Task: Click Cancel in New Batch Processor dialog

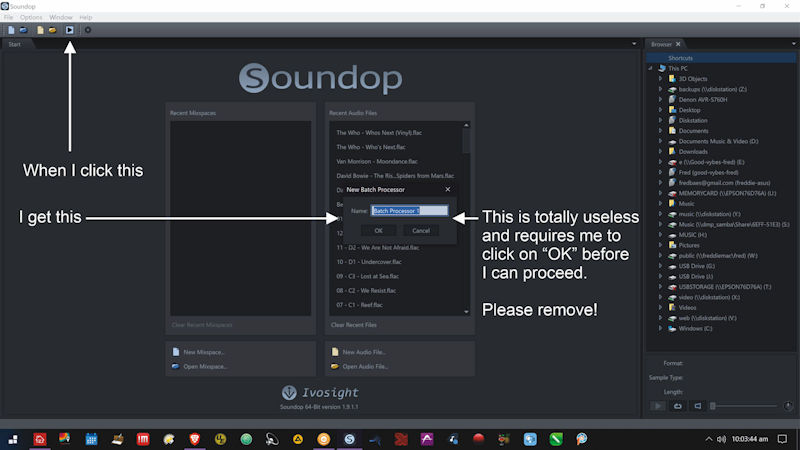Action: coord(421,230)
